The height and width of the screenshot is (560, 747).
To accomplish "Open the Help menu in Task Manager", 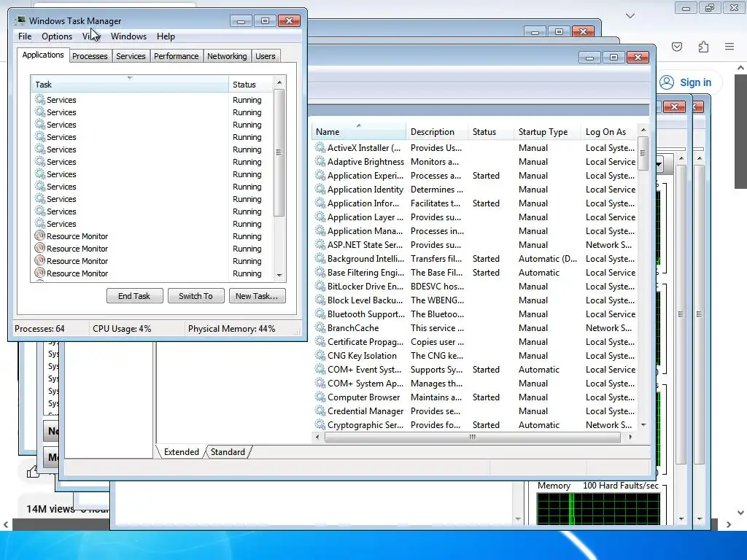I will click(x=166, y=36).
